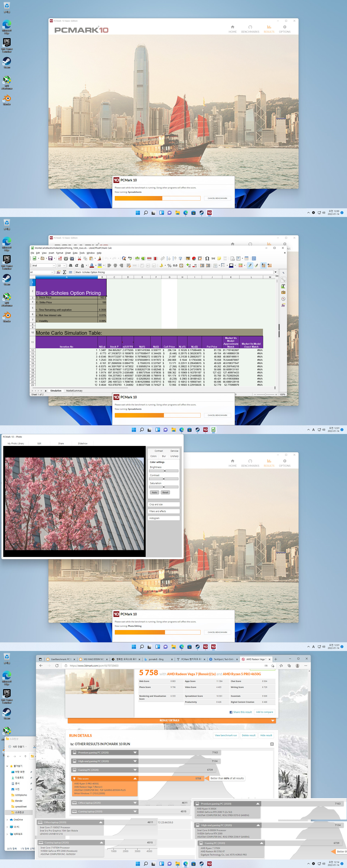
Task: Open the Function Wizard icon
Action: click(58, 272)
